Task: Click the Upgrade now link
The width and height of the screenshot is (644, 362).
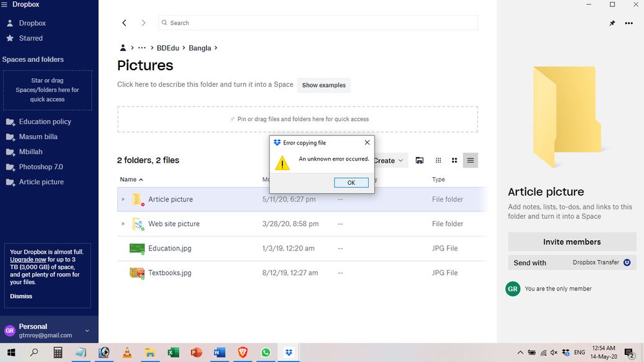Action: 28,259
